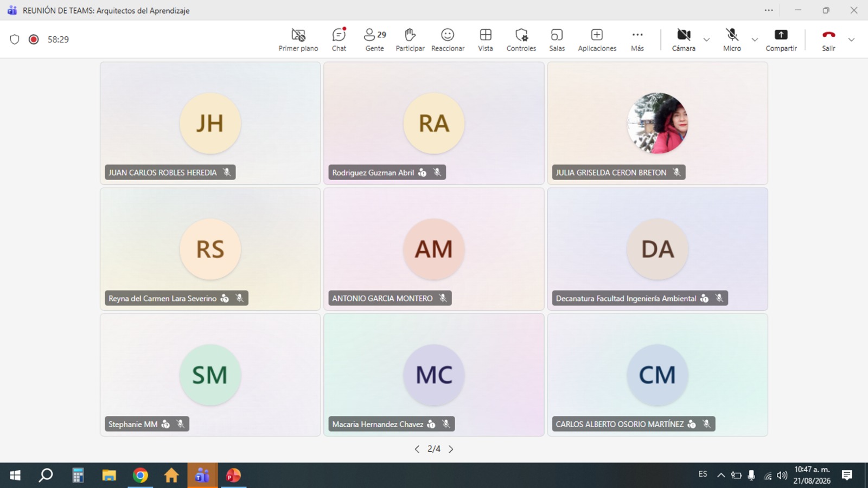Open the Salas breakout rooms
Screen dimensions: 868x488
click(557, 40)
